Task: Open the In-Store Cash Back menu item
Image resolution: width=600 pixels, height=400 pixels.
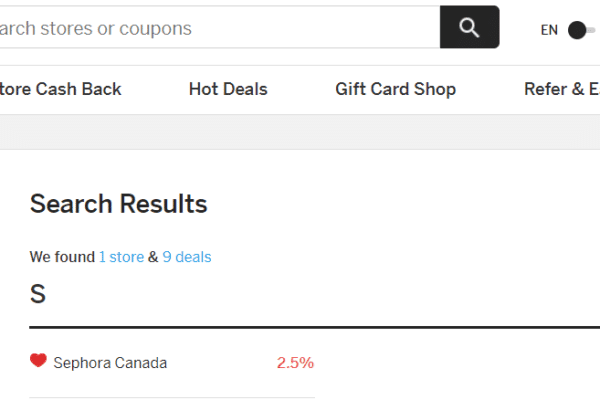Action: click(x=60, y=89)
